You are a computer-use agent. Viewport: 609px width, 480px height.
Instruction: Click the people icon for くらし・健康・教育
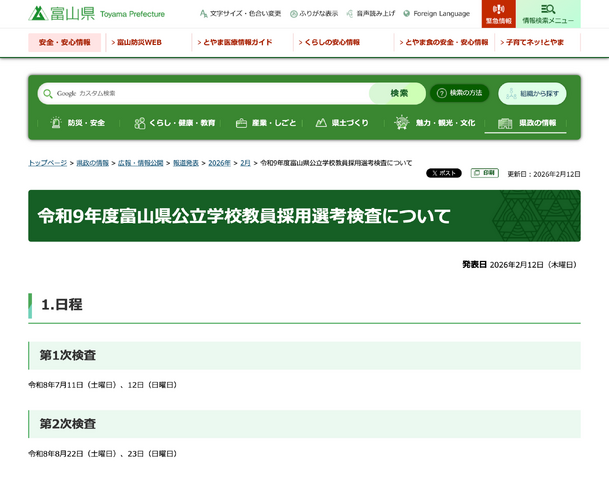(x=139, y=123)
